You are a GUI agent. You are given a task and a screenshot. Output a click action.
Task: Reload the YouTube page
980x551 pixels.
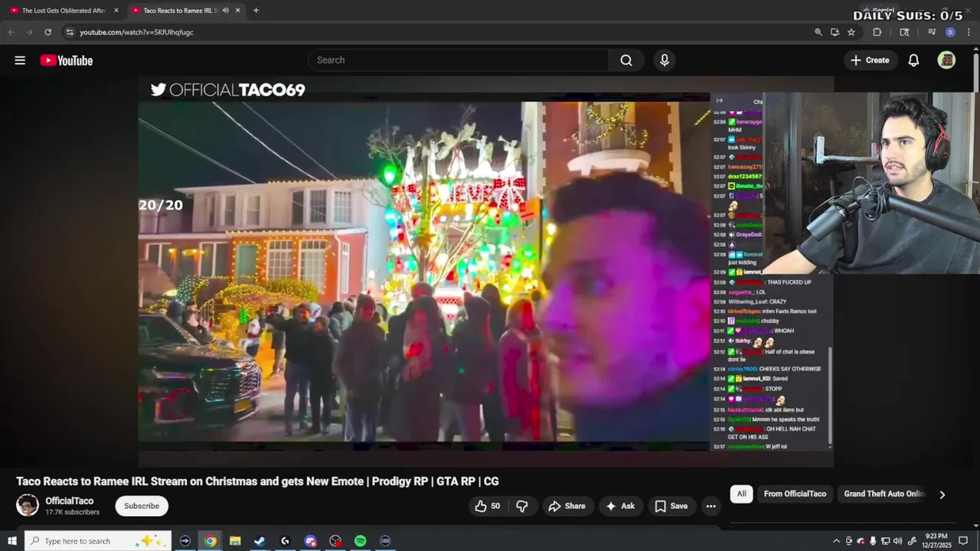(x=47, y=32)
